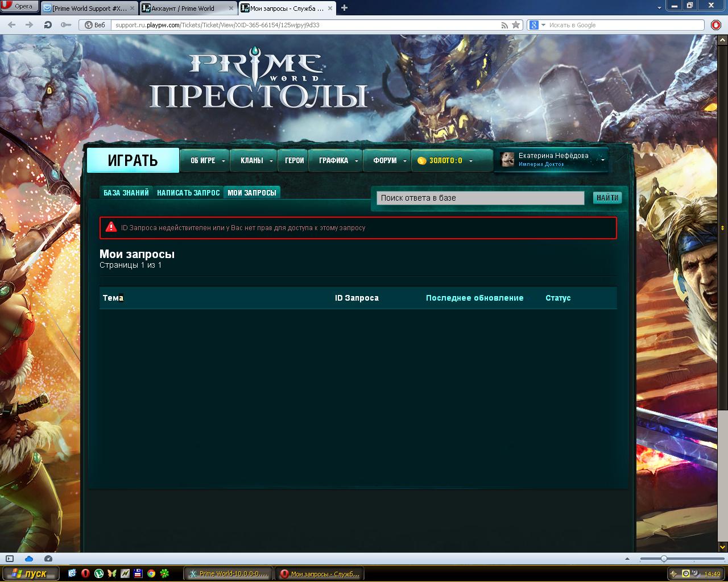
Task: Click the ЗОЛОТО:0 balance label
Action: [446, 161]
